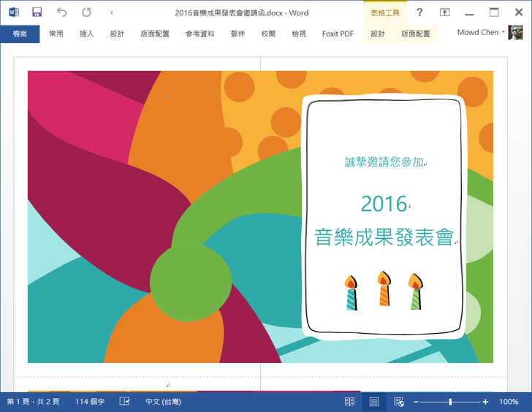Switch to Web Layout view

click(x=399, y=402)
